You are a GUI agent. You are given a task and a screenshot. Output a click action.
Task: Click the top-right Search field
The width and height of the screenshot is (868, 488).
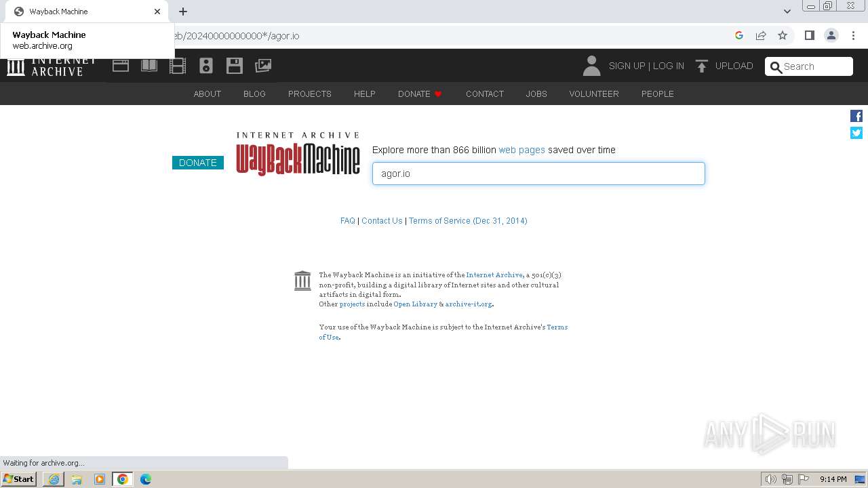pos(809,66)
